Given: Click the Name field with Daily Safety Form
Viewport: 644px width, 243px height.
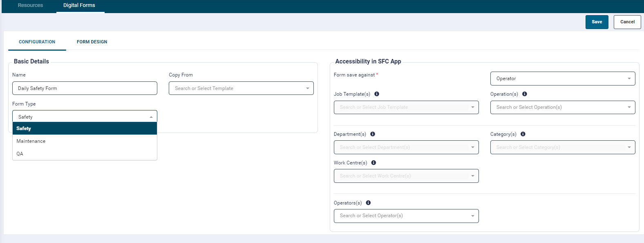Looking at the screenshot, I should click(85, 88).
